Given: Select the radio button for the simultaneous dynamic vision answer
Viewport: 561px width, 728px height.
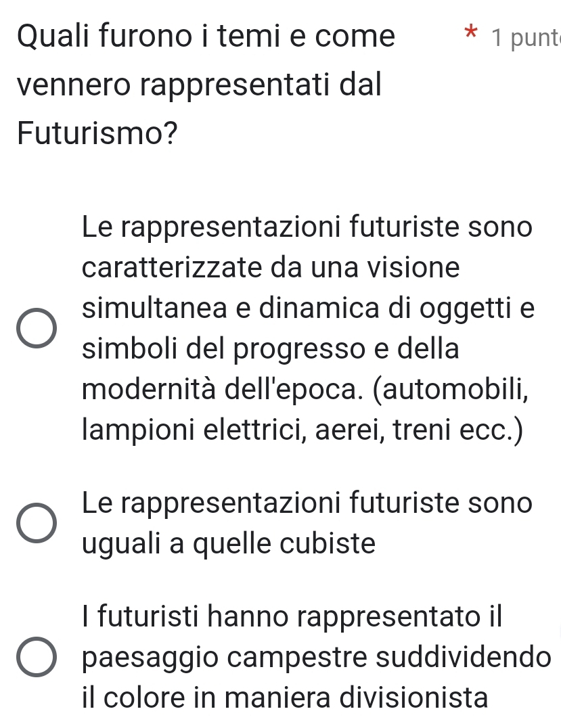Looking at the screenshot, I should (37, 329).
